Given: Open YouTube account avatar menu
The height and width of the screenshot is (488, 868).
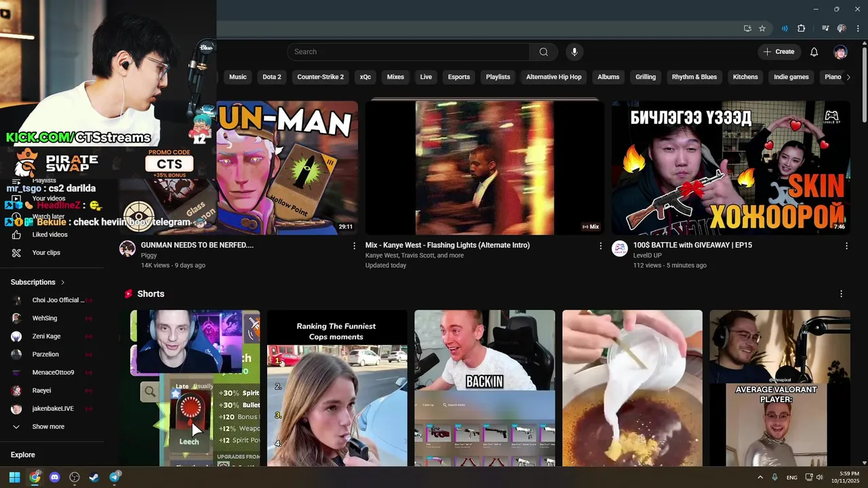Looking at the screenshot, I should pos(840,52).
